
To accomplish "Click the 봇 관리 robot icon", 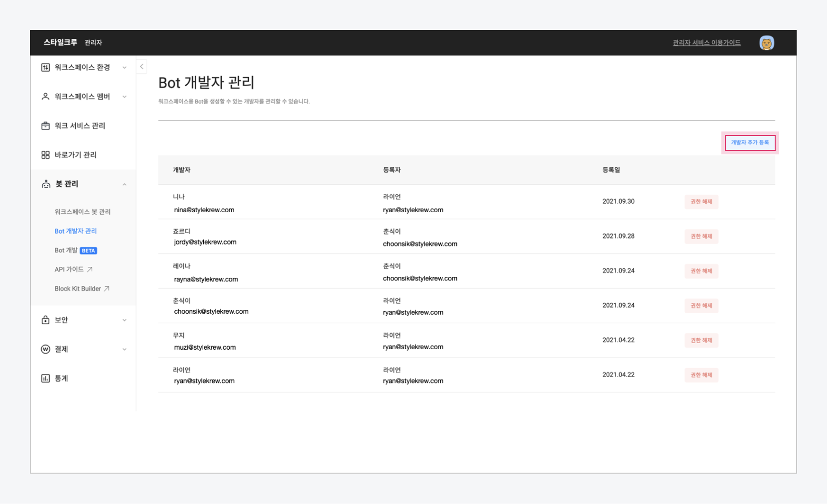I will tap(46, 184).
